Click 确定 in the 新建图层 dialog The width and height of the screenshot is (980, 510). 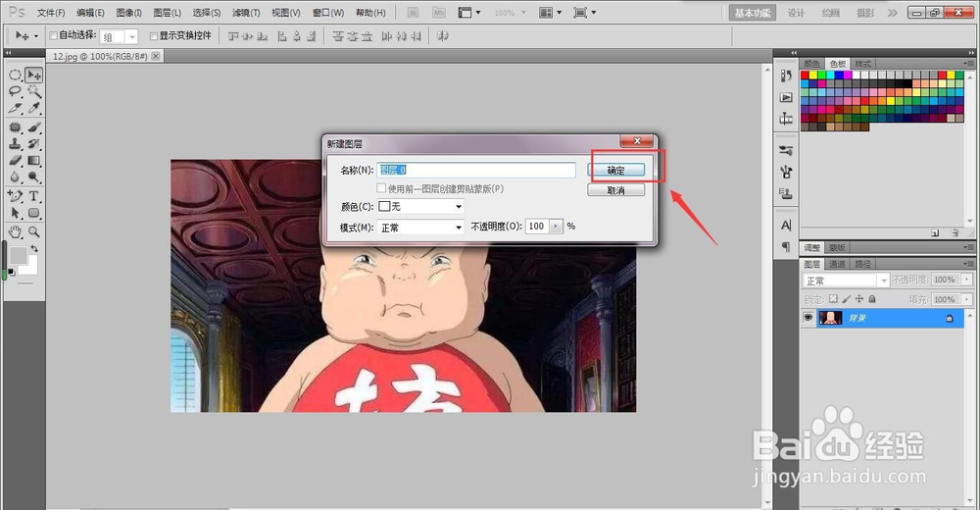pyautogui.click(x=616, y=171)
